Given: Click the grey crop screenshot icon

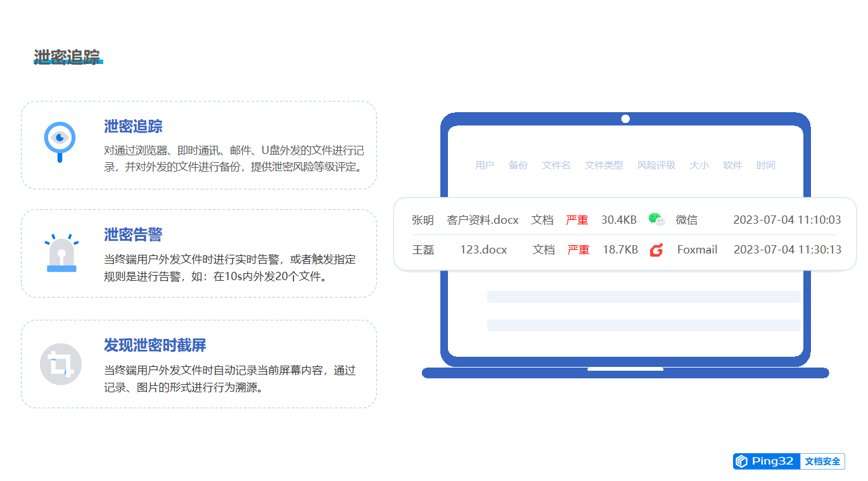Looking at the screenshot, I should click(61, 364).
